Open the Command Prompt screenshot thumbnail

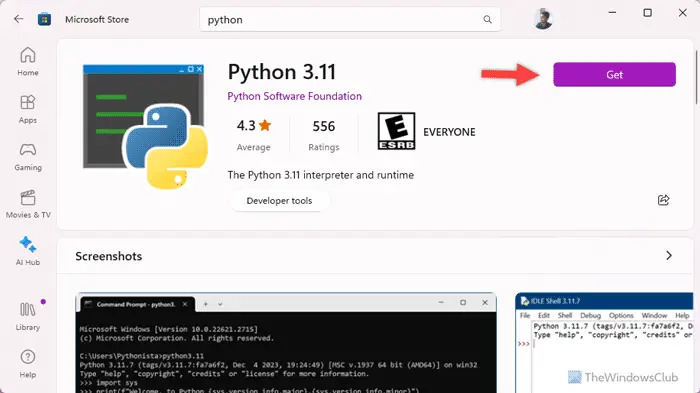[286, 343]
